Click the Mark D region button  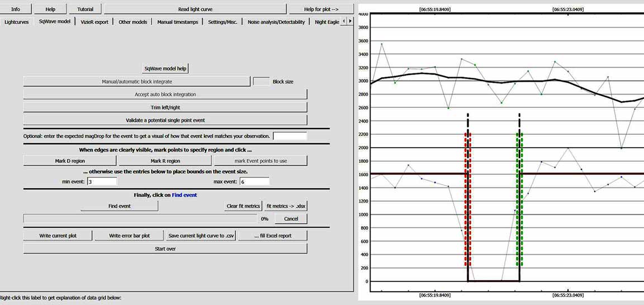point(70,161)
